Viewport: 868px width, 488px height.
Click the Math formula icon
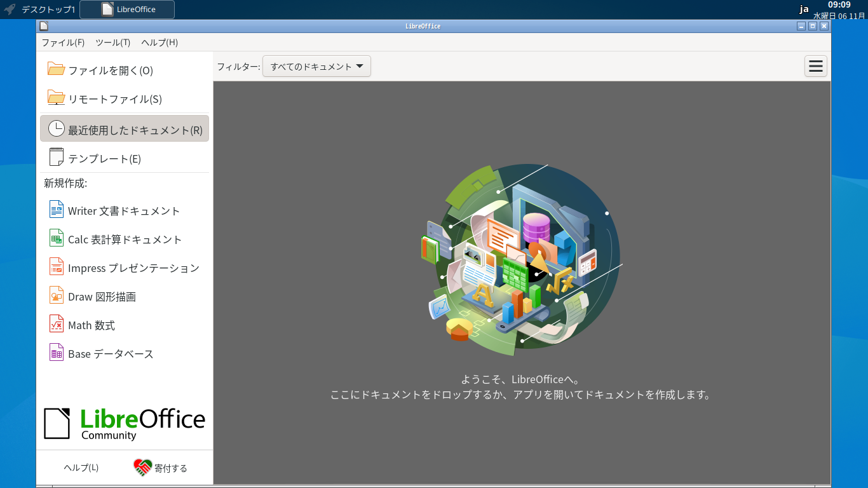tap(57, 323)
